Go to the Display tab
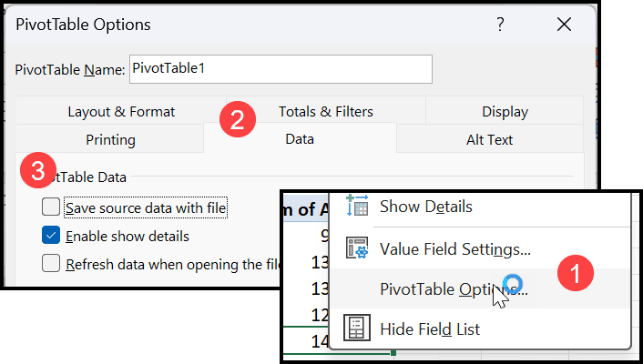The height and width of the screenshot is (364, 643). coord(505,112)
